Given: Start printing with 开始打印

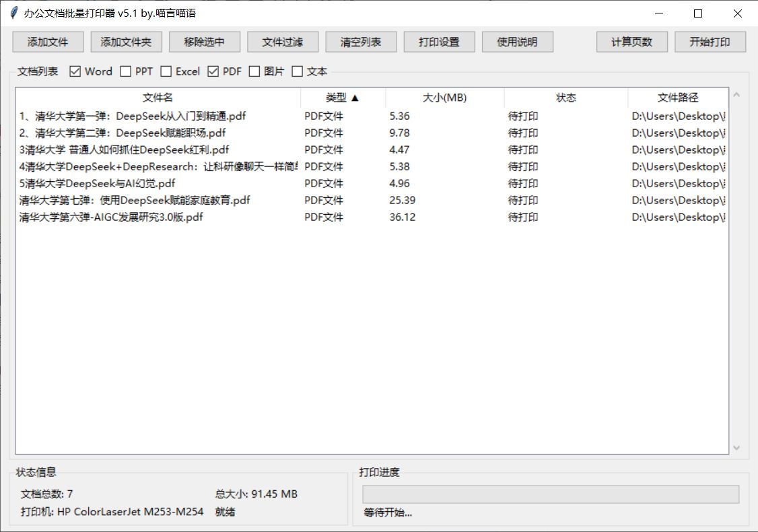Looking at the screenshot, I should 710,42.
